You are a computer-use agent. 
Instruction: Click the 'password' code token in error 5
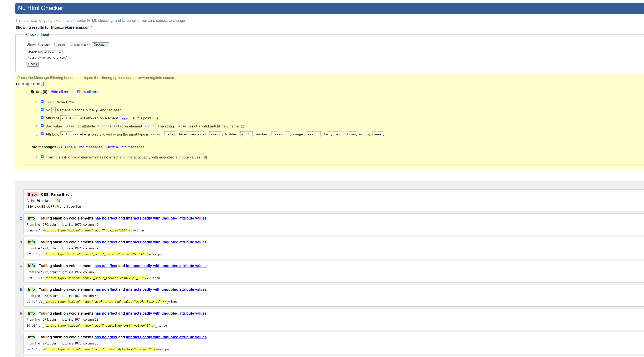pos(280,134)
